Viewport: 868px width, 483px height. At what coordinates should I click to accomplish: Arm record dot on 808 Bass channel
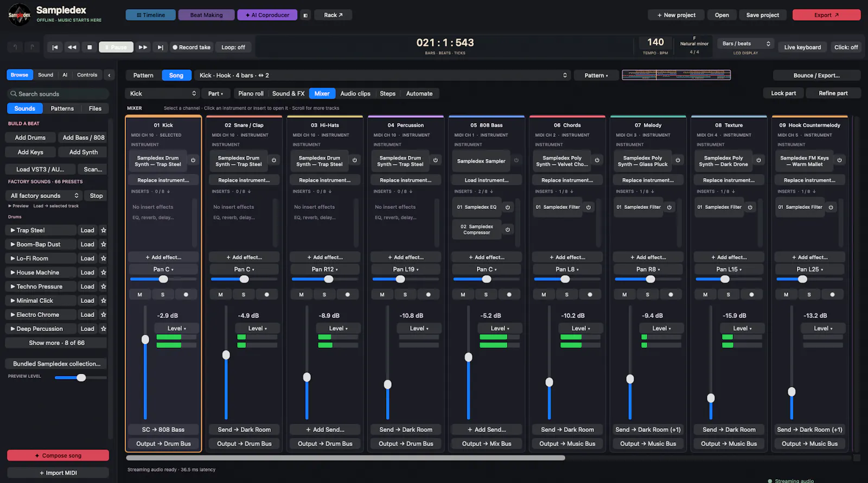point(509,295)
